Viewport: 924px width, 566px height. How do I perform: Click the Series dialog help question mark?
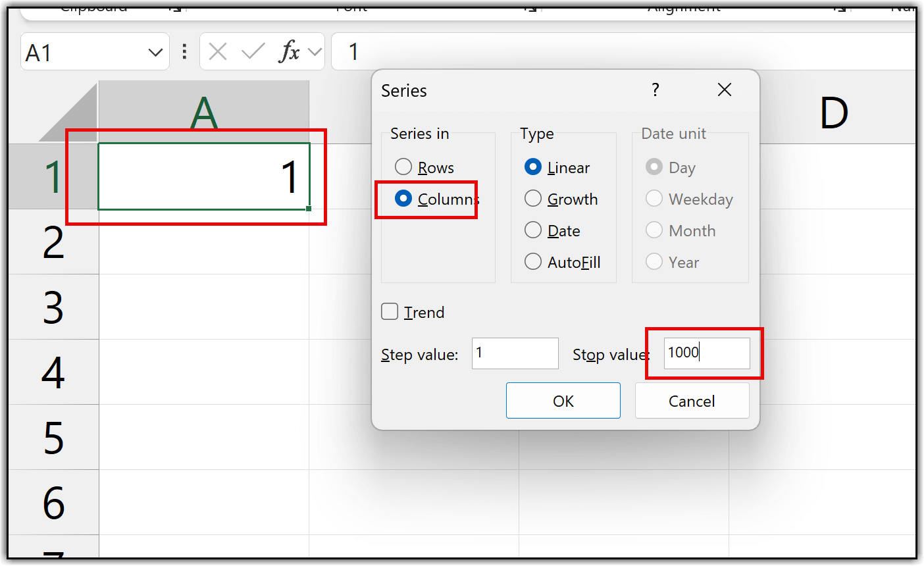(x=655, y=90)
